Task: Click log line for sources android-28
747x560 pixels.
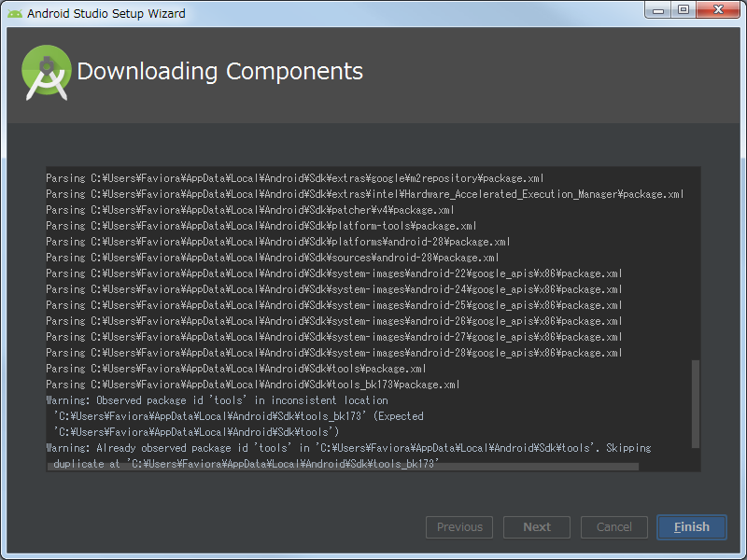Action: click(272, 258)
